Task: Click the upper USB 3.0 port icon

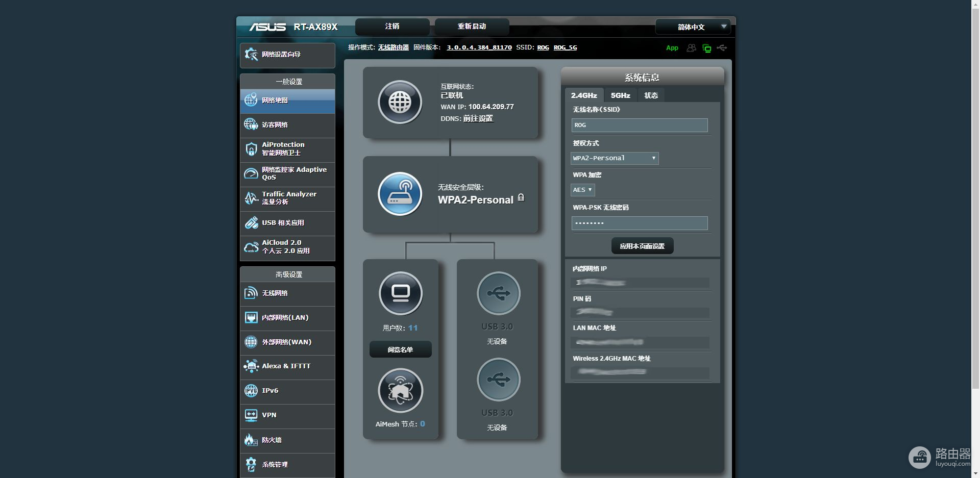Action: [x=498, y=293]
